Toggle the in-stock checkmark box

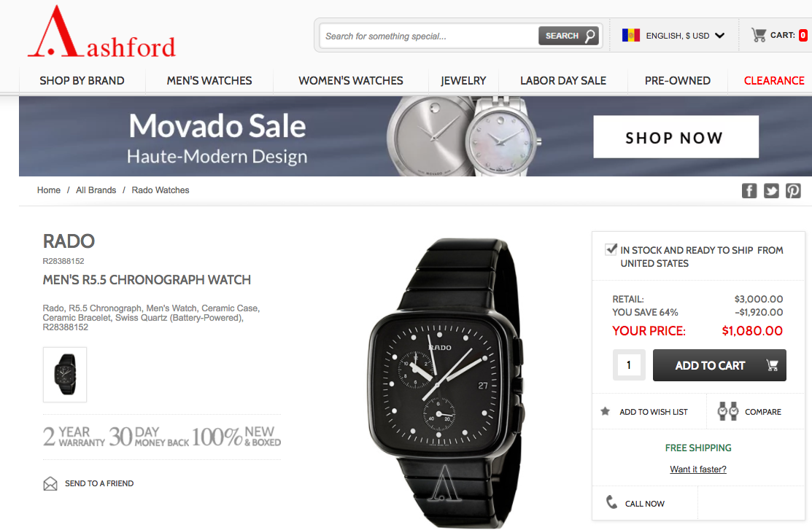tap(611, 249)
